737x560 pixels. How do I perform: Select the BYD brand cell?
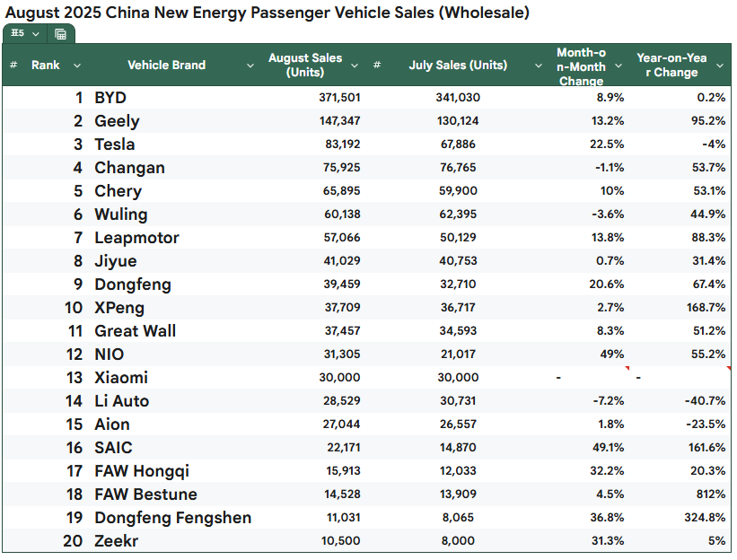(110, 98)
